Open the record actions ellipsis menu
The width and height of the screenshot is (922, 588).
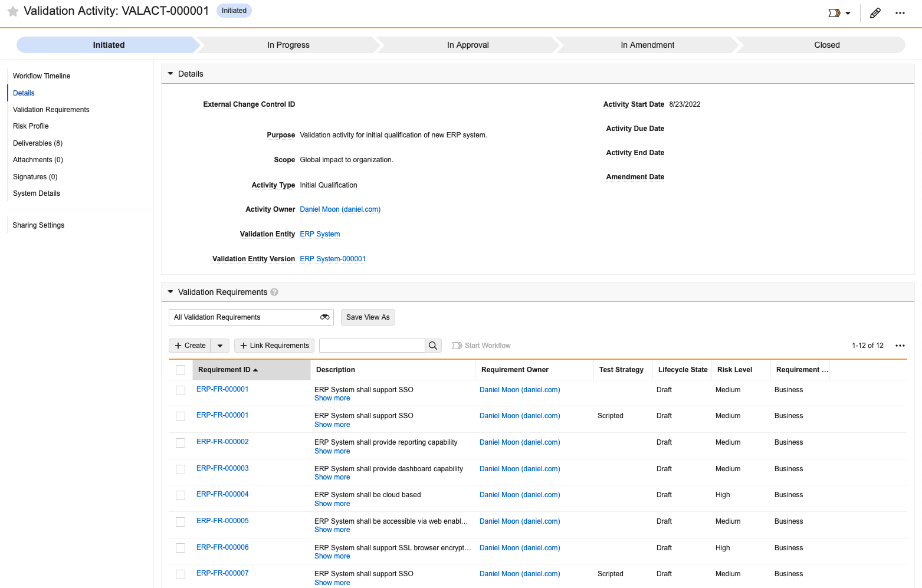pos(900,13)
